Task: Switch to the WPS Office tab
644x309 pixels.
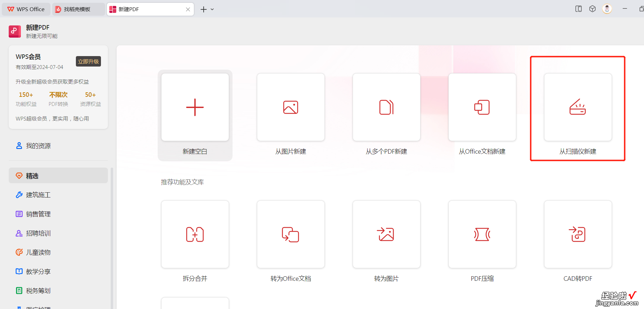Action: tap(26, 9)
